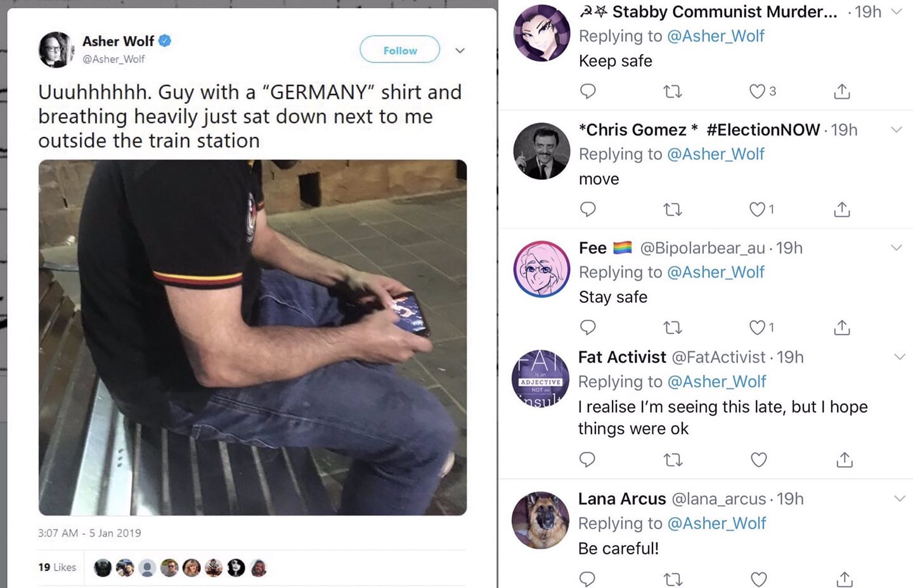Open @Asher_Wolf link in Lana Arcus's reply
The width and height of the screenshot is (913, 588).
pos(716,523)
